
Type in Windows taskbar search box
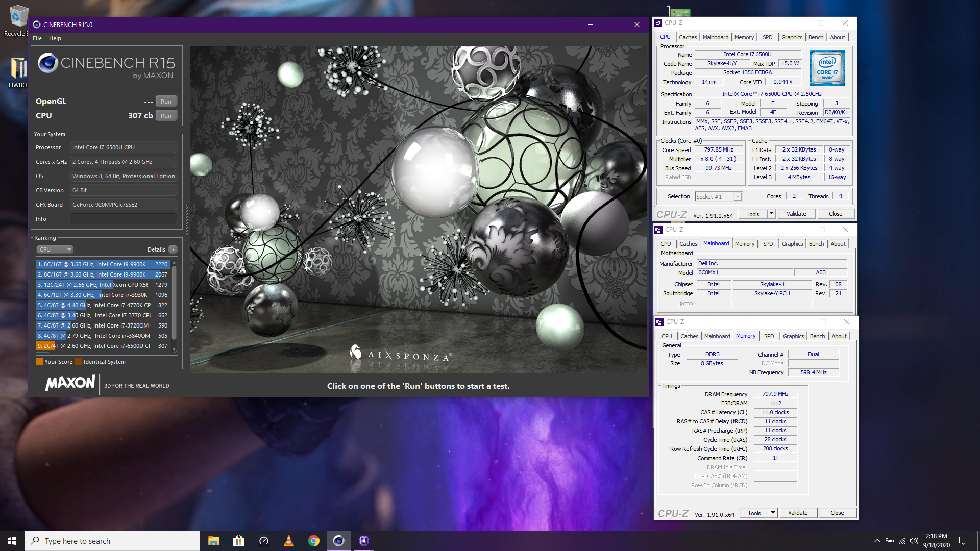(112, 541)
